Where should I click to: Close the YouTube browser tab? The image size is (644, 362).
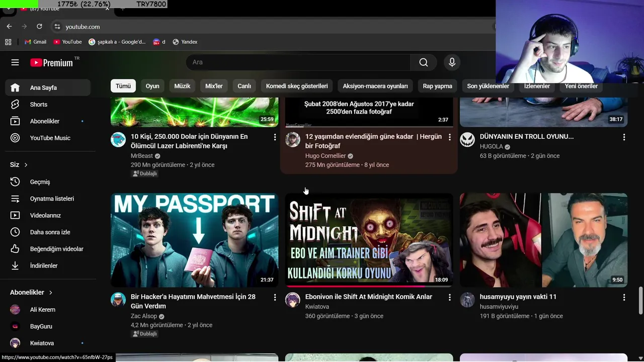click(107, 8)
